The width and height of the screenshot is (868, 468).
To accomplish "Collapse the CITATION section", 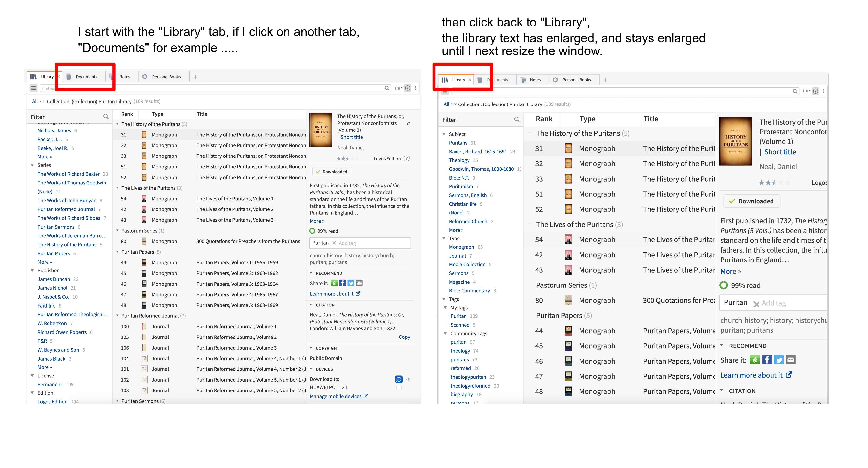I will [x=311, y=305].
